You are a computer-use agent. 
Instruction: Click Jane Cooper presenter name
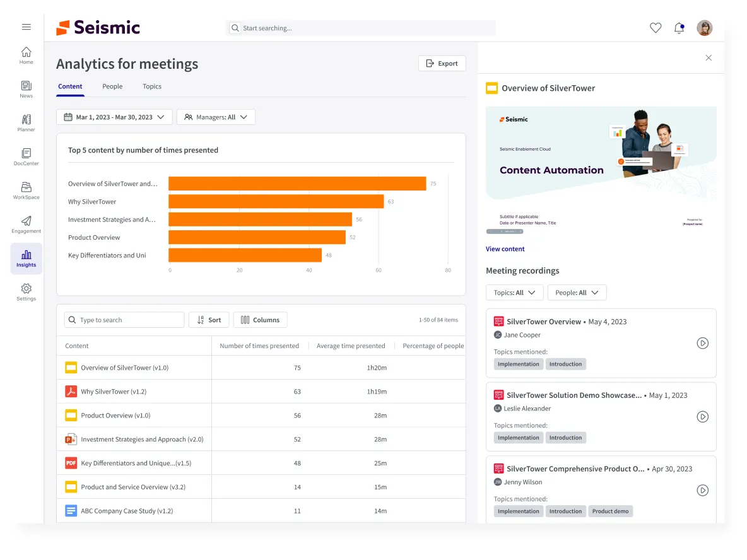click(522, 335)
